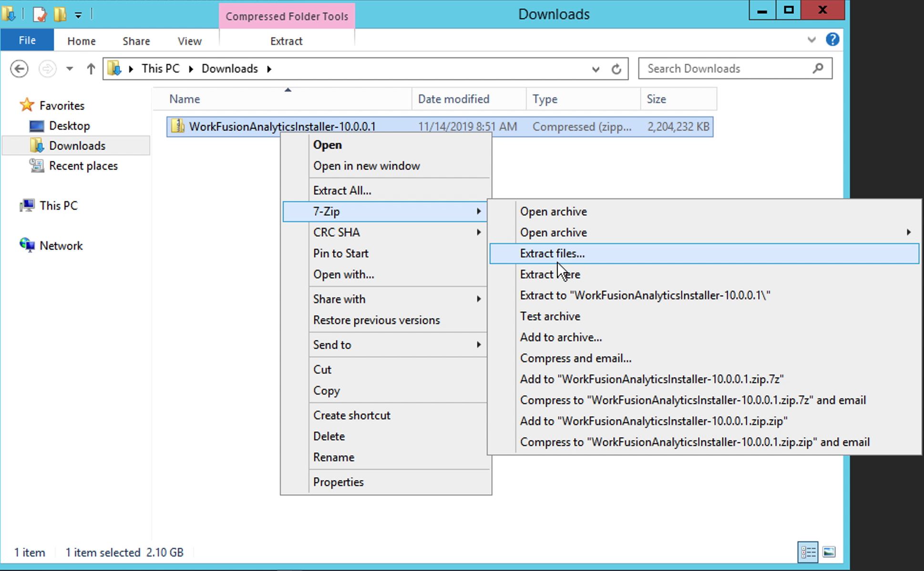The image size is (924, 571).
Task: Click Downloads in the address breadcrumb
Action: click(230, 69)
